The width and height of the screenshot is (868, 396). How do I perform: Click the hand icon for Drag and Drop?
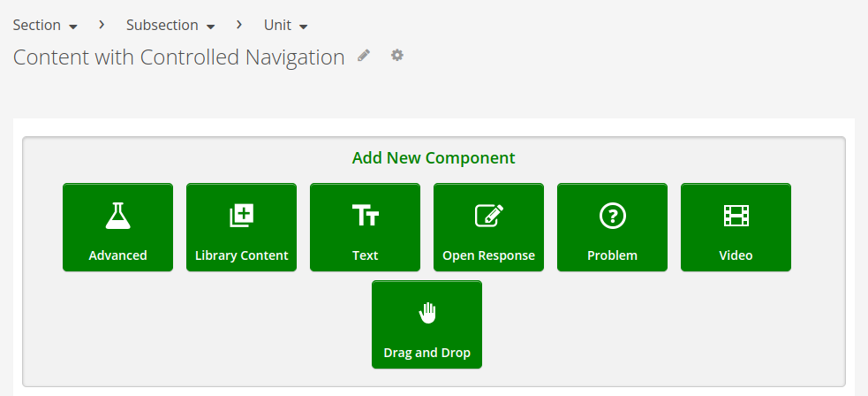click(427, 312)
